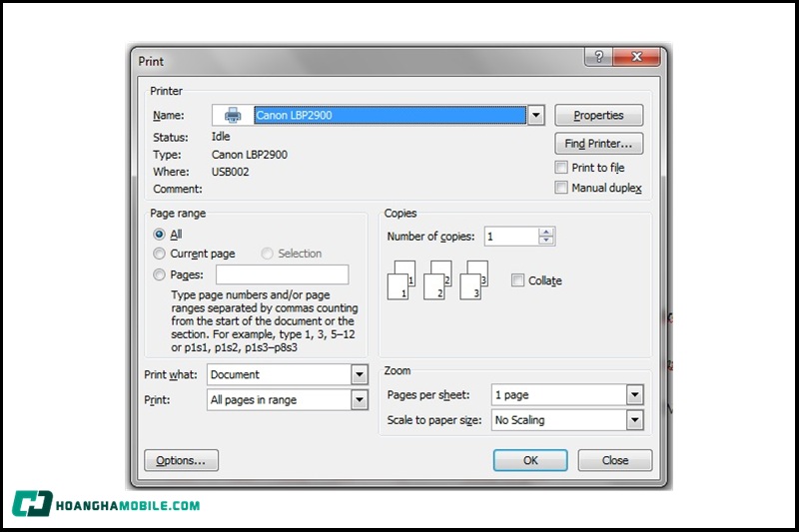Click the Find Printer... button
Screen dimensions: 799x532
[x=598, y=144]
